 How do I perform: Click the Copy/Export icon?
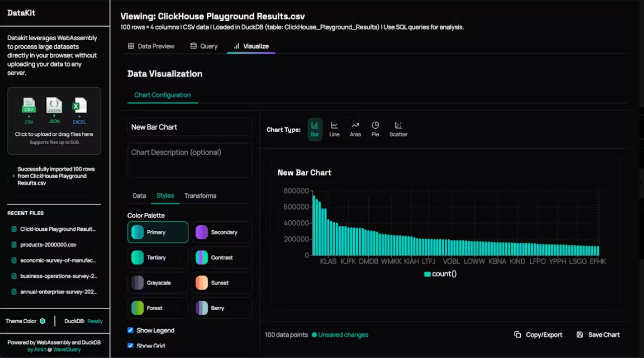tap(517, 335)
